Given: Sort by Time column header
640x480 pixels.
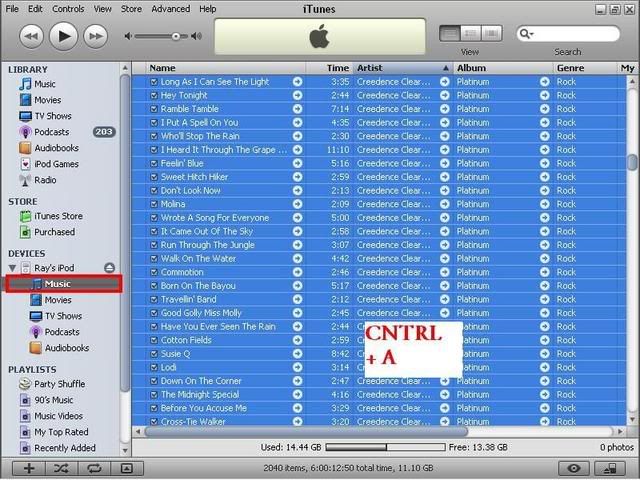Looking at the screenshot, I should pyautogui.click(x=329, y=68).
